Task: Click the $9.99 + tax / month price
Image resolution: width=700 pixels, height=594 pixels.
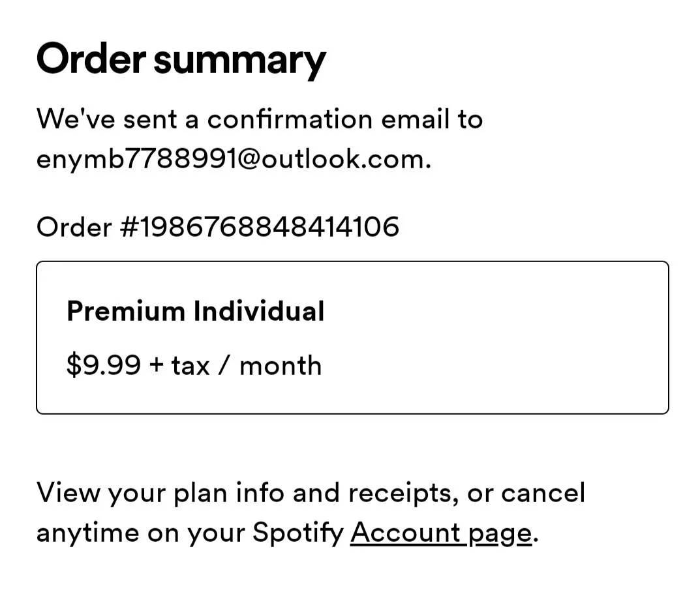Action: (x=194, y=366)
